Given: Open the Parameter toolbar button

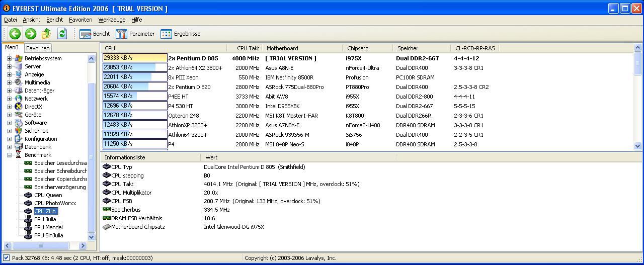Looking at the screenshot, I should coord(135,34).
